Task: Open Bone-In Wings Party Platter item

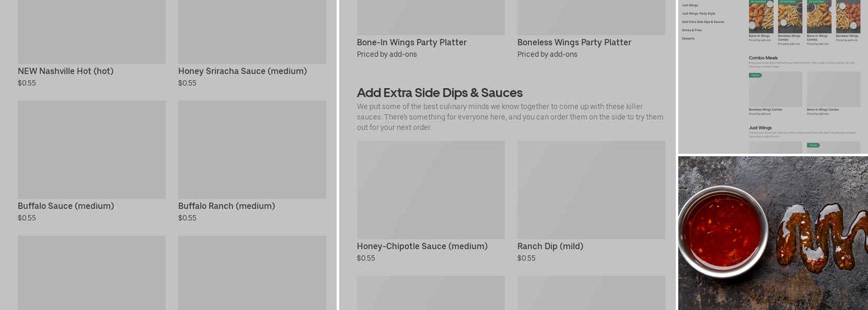Action: [x=412, y=43]
